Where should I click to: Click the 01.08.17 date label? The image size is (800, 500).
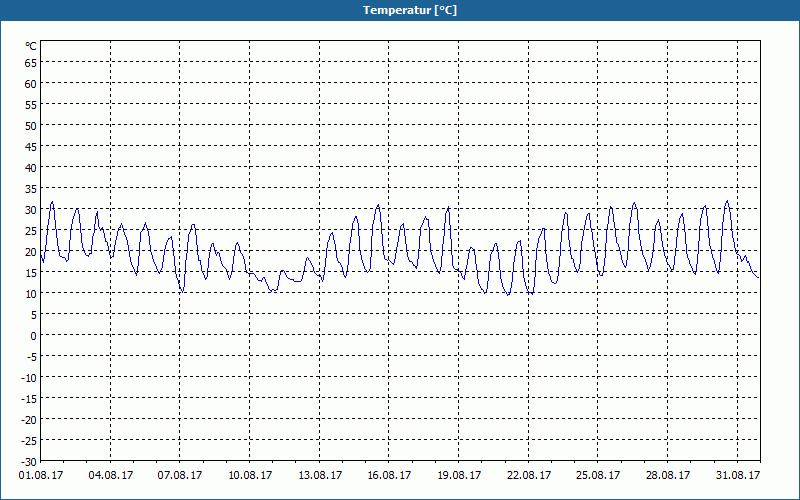coord(41,476)
